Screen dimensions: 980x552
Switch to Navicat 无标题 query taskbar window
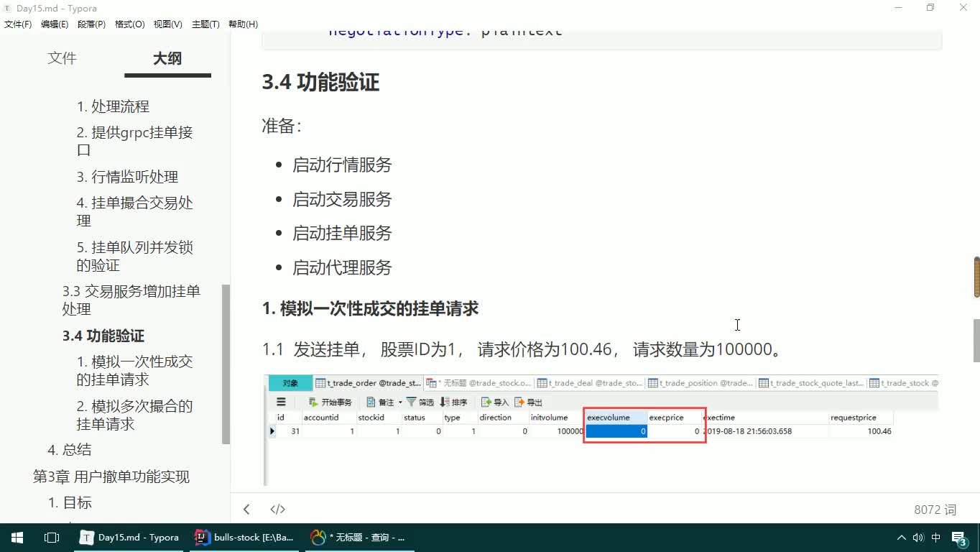(x=359, y=537)
